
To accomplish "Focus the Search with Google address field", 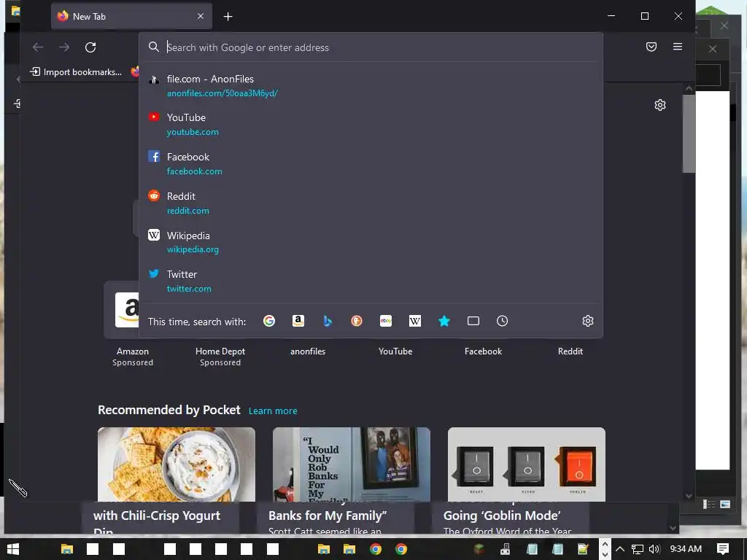I will click(x=371, y=47).
